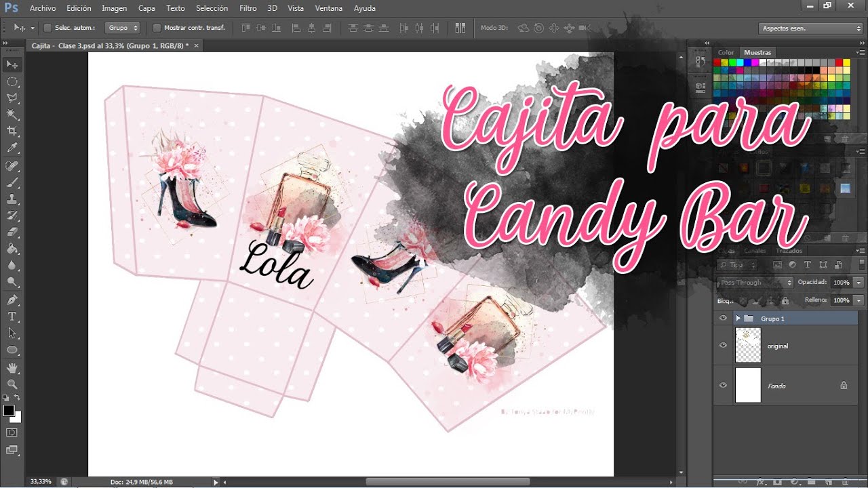Select the Horizontal Type tool
The image size is (868, 488).
pos(12,317)
